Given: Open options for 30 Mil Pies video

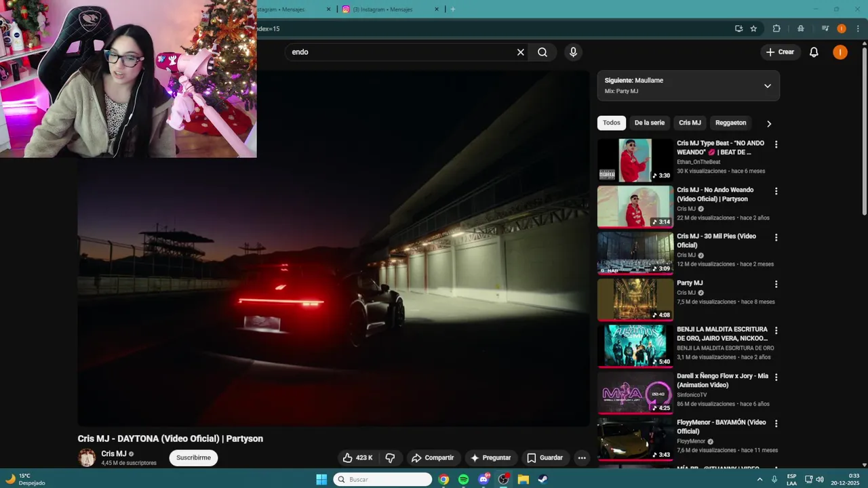Looking at the screenshot, I should click(x=776, y=237).
